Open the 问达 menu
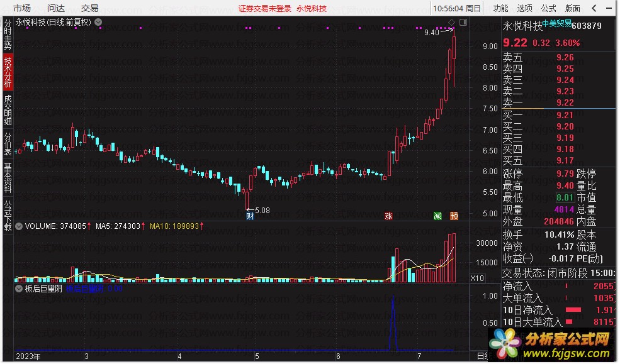620x364 pixels. coord(56,8)
